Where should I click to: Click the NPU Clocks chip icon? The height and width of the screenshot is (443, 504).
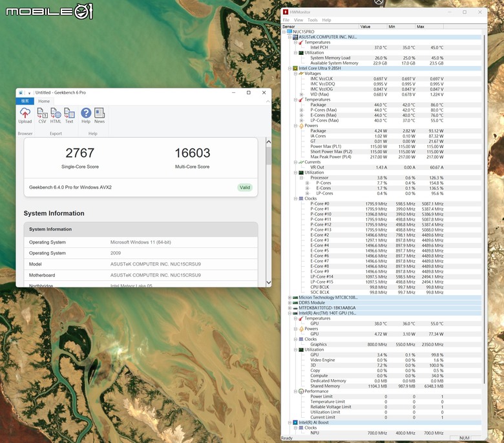(x=301, y=428)
